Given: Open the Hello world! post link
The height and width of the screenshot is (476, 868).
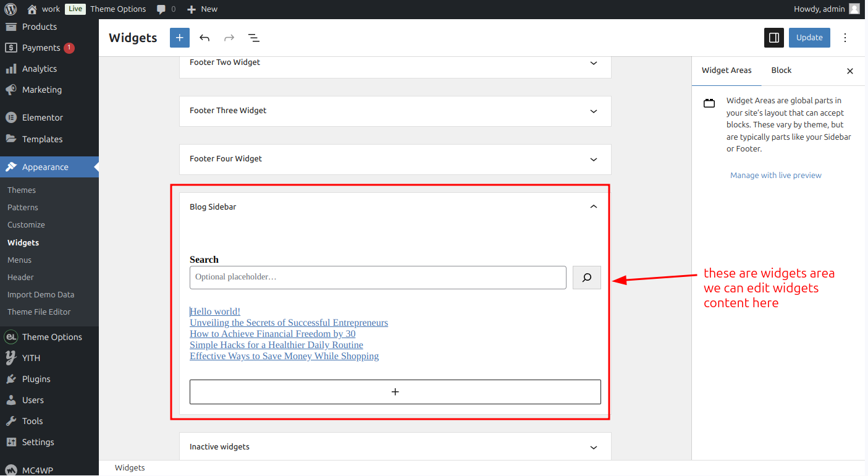Looking at the screenshot, I should [215, 312].
